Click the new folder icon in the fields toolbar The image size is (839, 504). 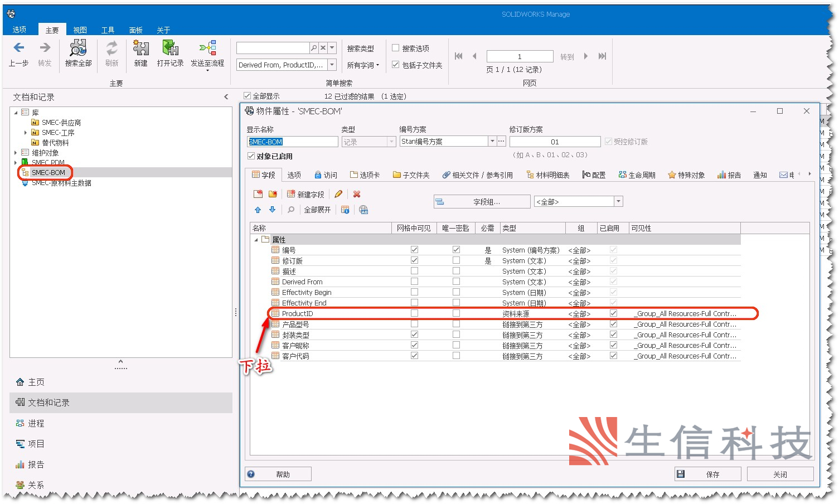point(273,194)
